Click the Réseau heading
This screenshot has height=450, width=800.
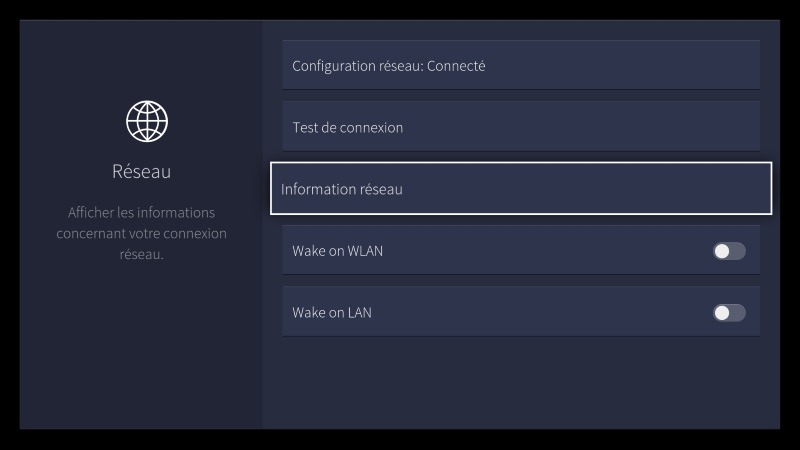tap(141, 172)
